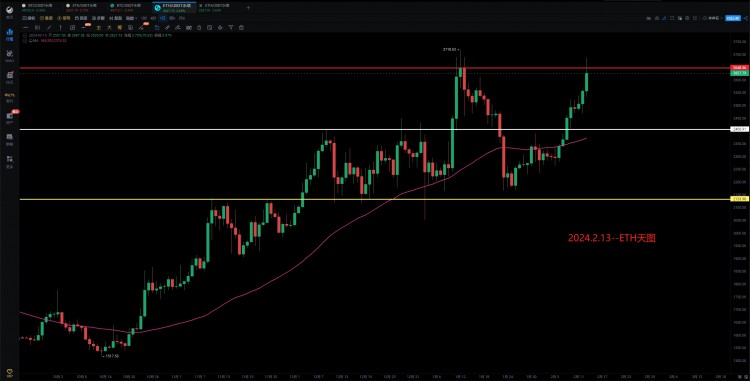The width and height of the screenshot is (750, 381).
Task: Open the 信号 signals button
Action: pos(64,18)
